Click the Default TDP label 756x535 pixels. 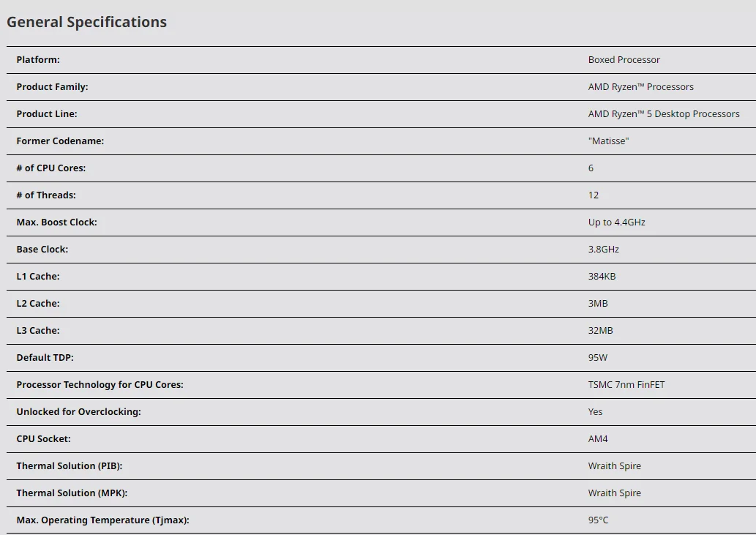(45, 358)
